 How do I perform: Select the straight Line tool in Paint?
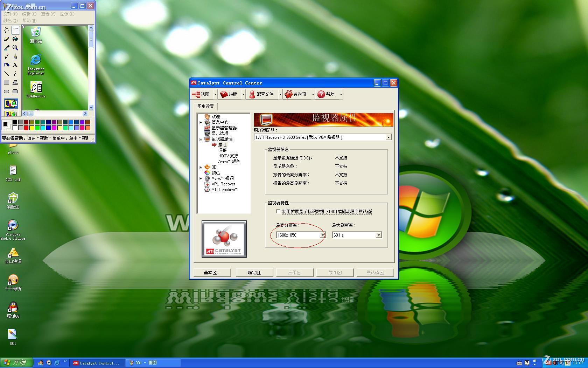click(x=7, y=74)
